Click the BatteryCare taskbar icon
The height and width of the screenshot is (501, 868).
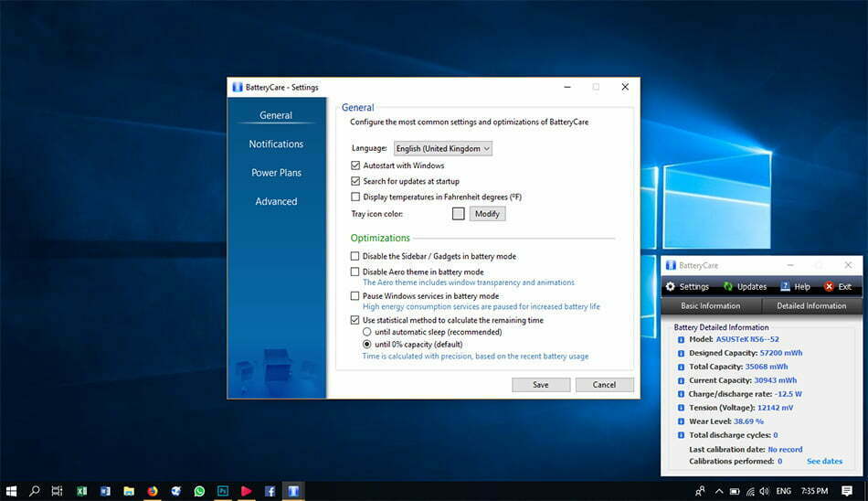pyautogui.click(x=293, y=491)
